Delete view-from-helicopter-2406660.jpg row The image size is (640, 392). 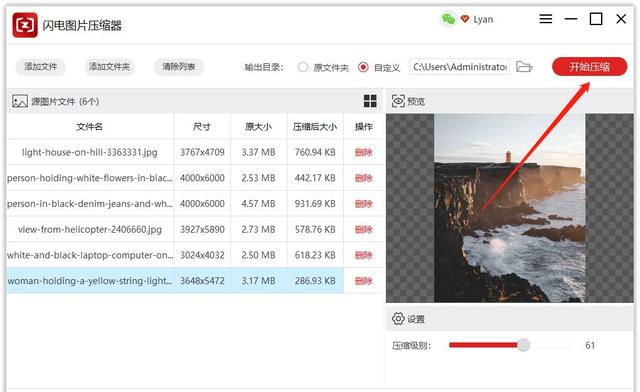pos(364,229)
